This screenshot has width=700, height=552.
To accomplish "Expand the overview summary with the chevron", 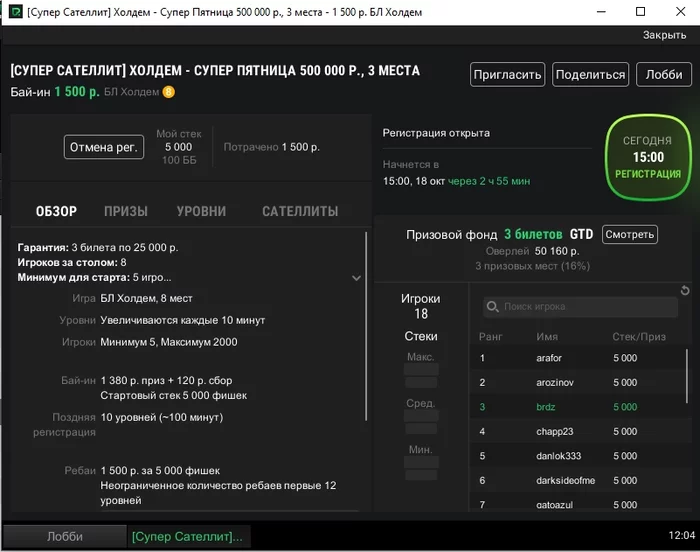I will (x=356, y=278).
